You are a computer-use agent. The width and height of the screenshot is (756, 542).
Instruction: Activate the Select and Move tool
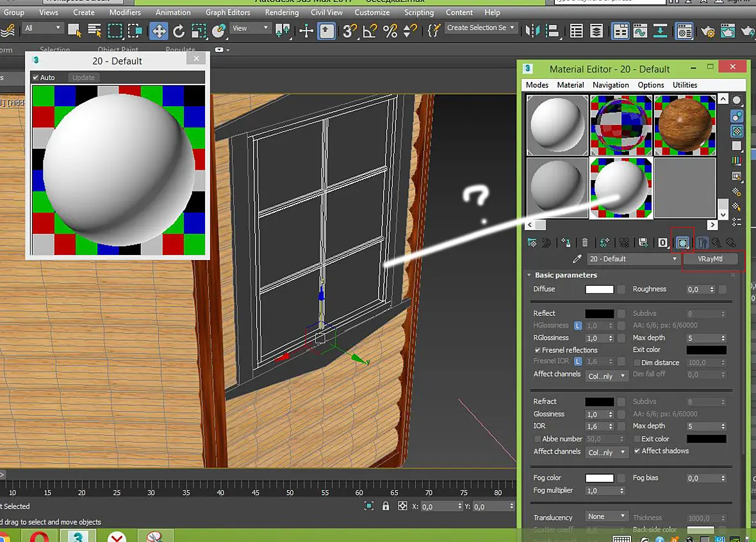pyautogui.click(x=159, y=31)
